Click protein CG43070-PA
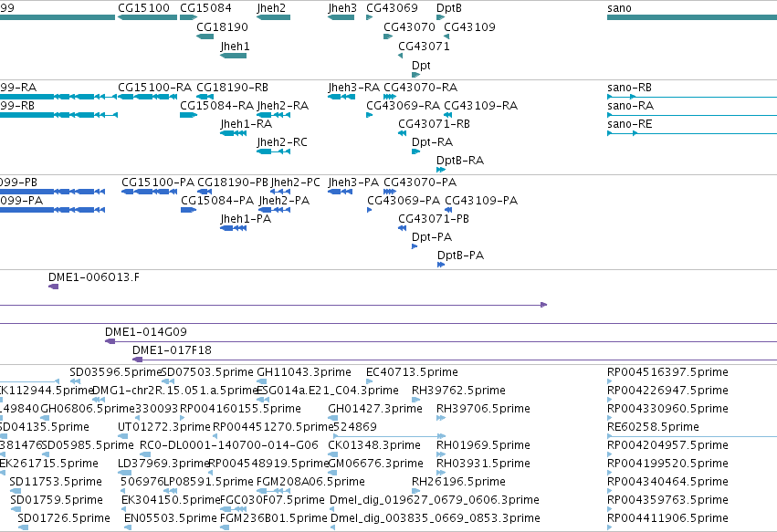 tap(420, 183)
